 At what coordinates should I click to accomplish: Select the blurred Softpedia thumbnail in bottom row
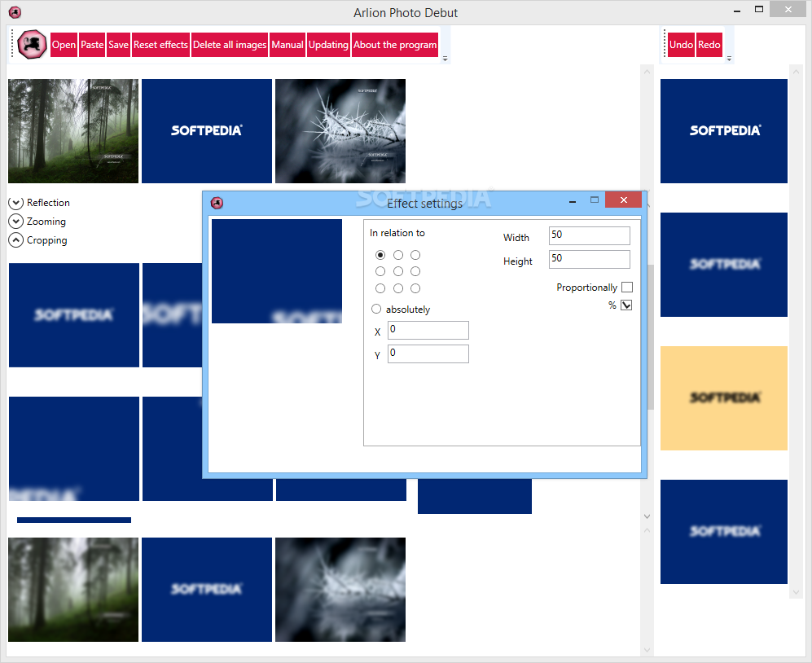click(207, 590)
